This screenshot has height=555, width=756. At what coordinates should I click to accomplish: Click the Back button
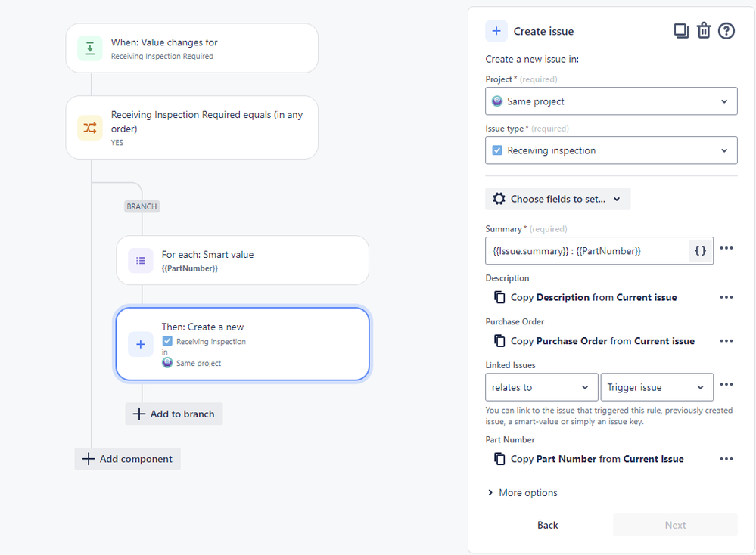[548, 525]
